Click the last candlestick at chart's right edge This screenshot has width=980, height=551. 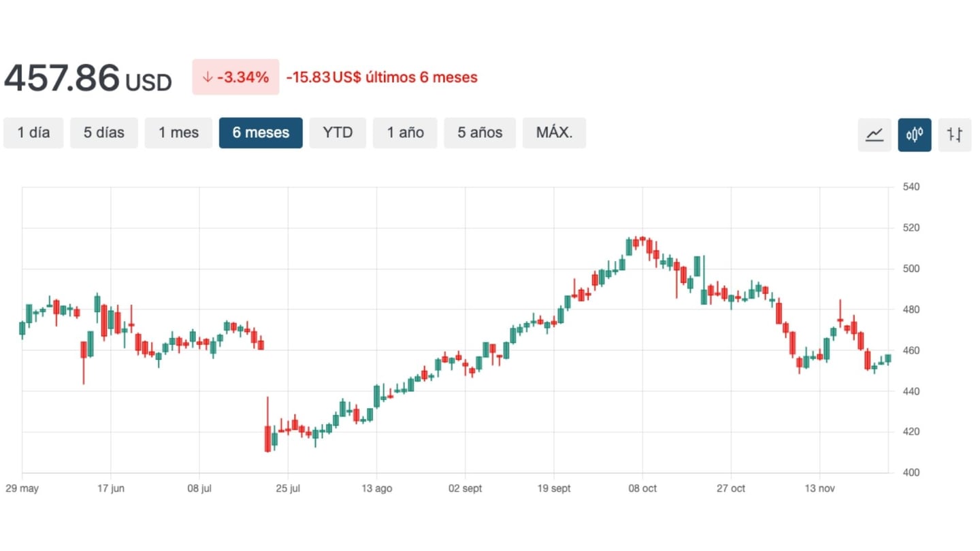click(x=887, y=358)
